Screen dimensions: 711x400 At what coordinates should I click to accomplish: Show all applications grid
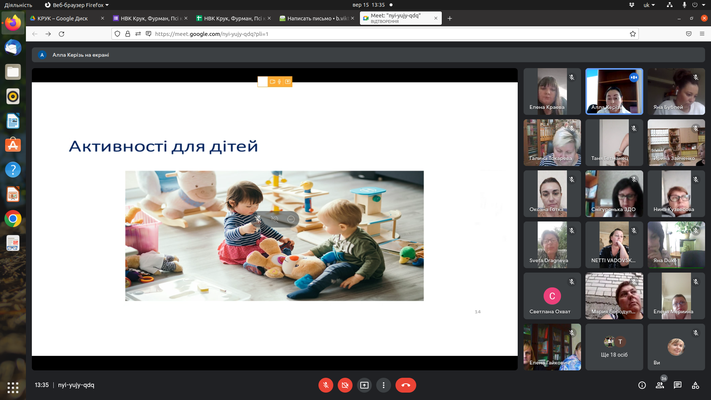(13, 388)
